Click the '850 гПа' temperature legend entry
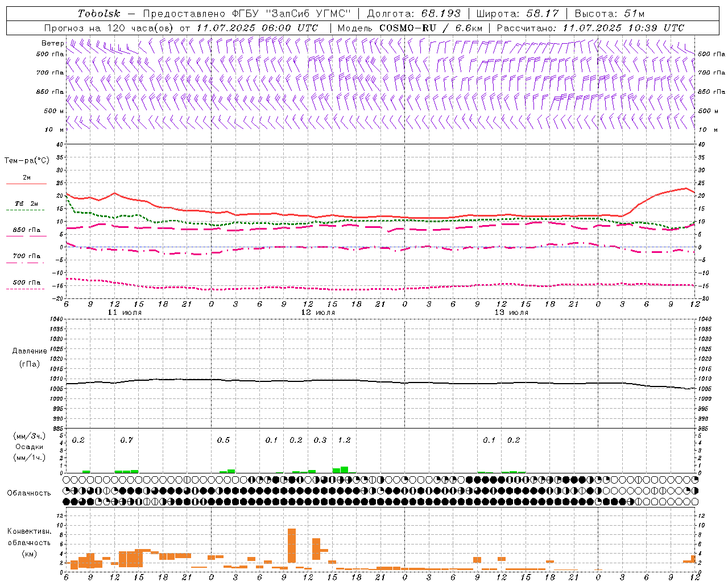Image resolution: width=728 pixels, height=582 pixels. click(27, 230)
